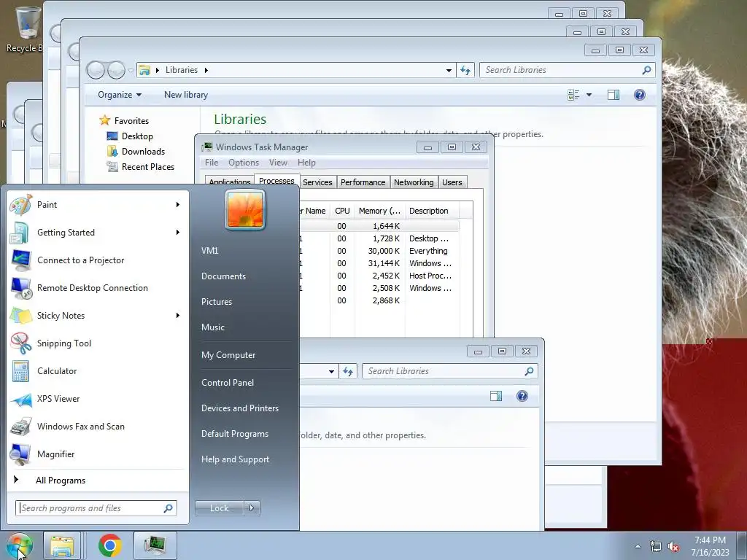The width and height of the screenshot is (747, 560).
Task: Toggle preview pane in top Libraries window
Action: pos(614,95)
